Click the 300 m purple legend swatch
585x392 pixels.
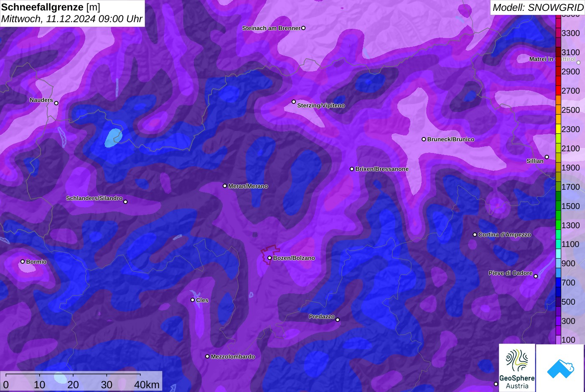pos(558,321)
